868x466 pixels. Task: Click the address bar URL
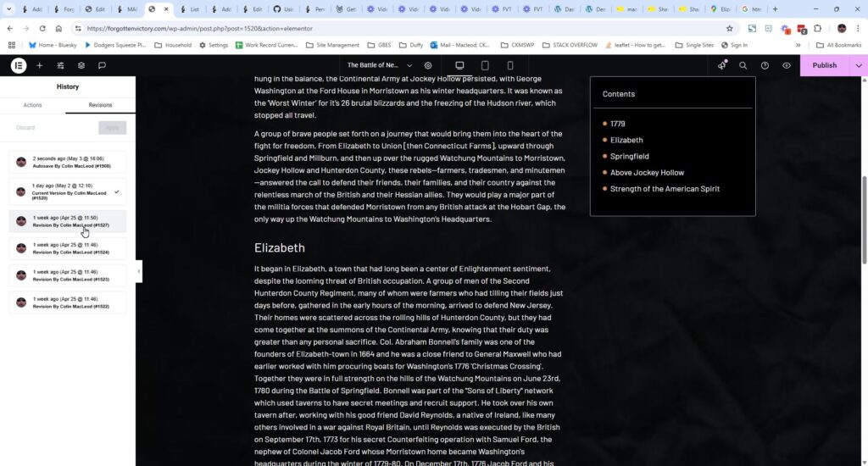click(x=200, y=28)
